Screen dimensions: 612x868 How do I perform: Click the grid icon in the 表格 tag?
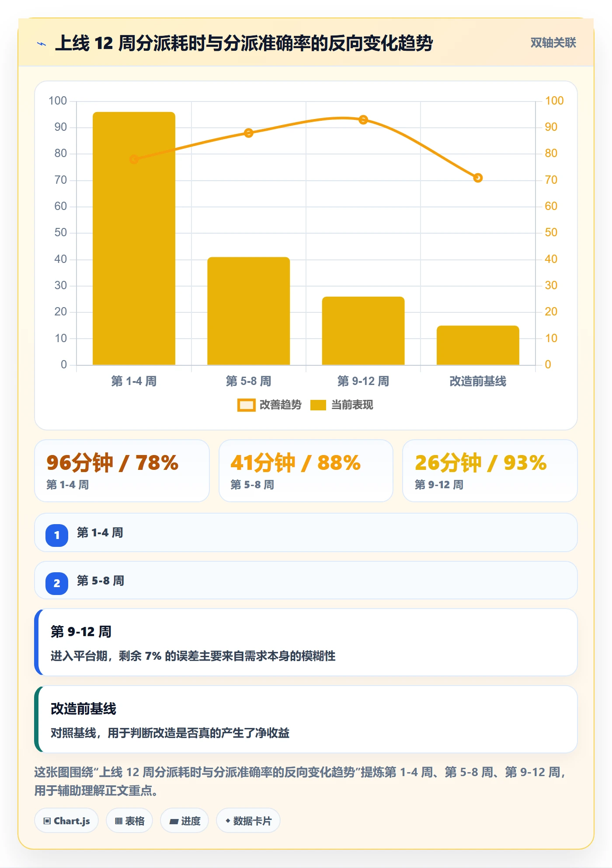(x=118, y=821)
